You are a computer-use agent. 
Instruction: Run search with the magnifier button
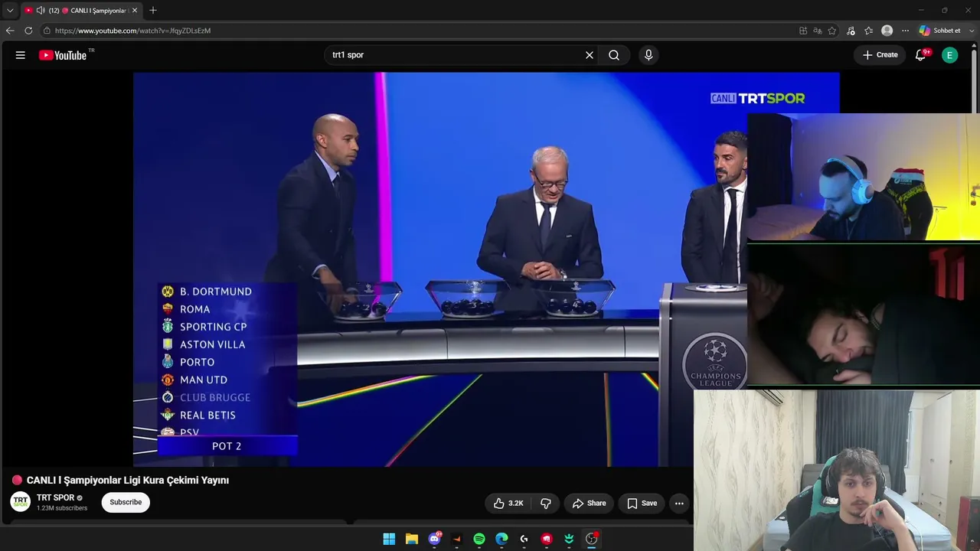pos(614,55)
